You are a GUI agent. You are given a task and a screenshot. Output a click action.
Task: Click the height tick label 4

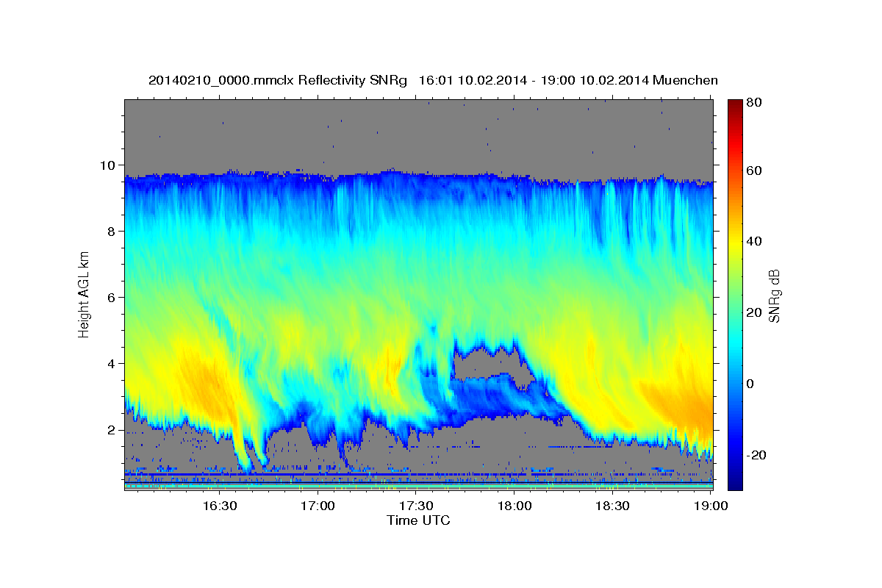click(112, 364)
